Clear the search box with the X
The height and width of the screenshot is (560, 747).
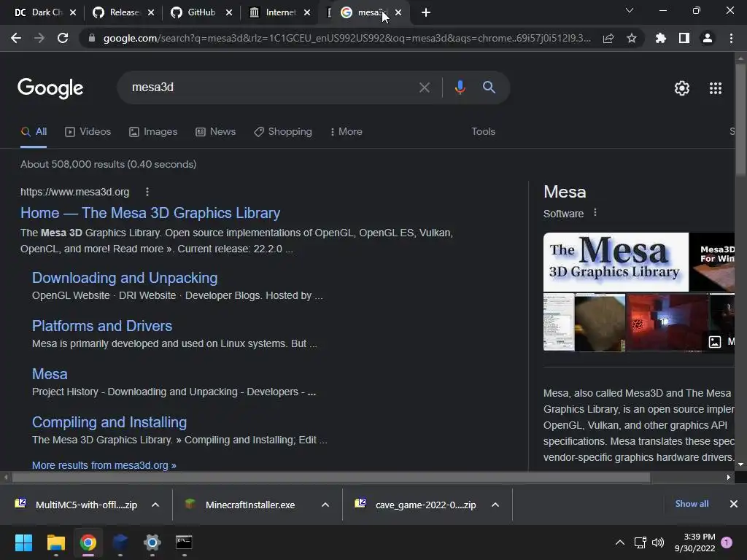tap(424, 87)
